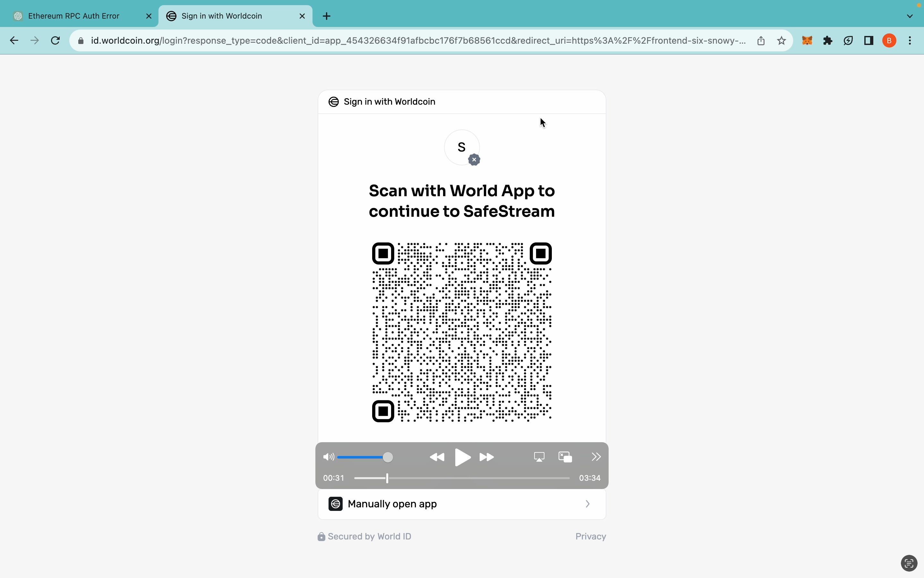Click the reader icon in bottom corner
The image size is (924, 578).
pyautogui.click(x=909, y=563)
